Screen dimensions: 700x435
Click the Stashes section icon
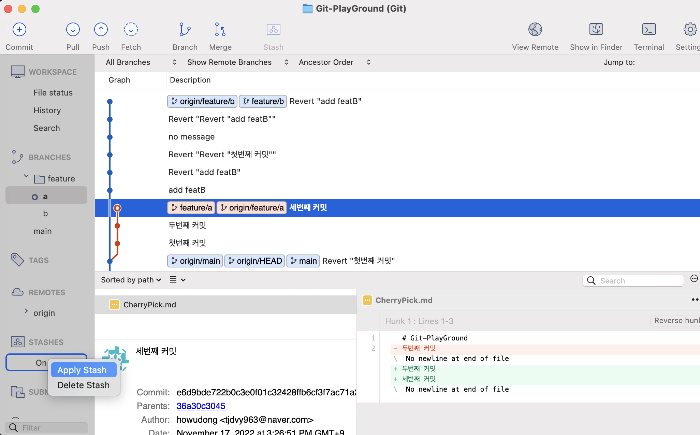coord(17,342)
